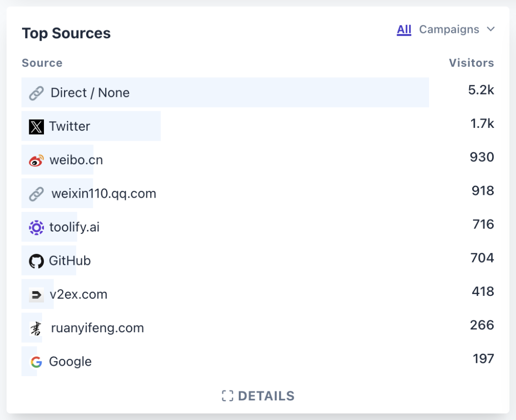The height and width of the screenshot is (420, 516).
Task: Click the X logo next to Twitter
Action: coord(36,126)
